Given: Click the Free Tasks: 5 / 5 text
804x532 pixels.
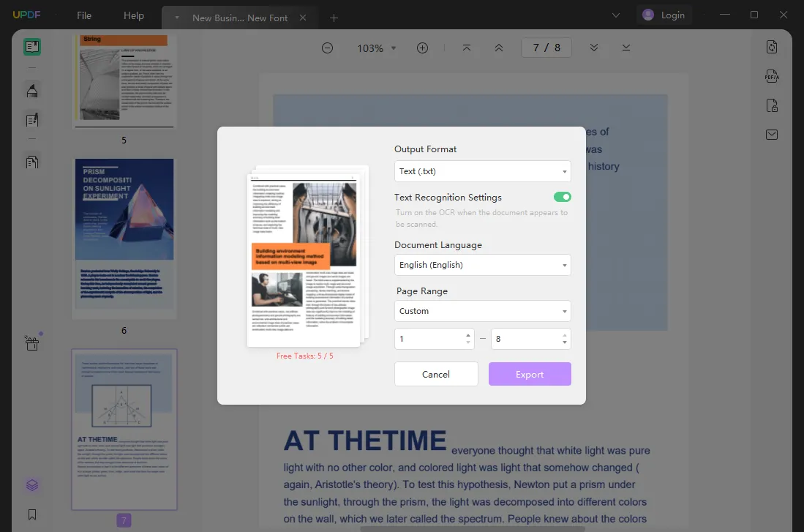Looking at the screenshot, I should (304, 356).
